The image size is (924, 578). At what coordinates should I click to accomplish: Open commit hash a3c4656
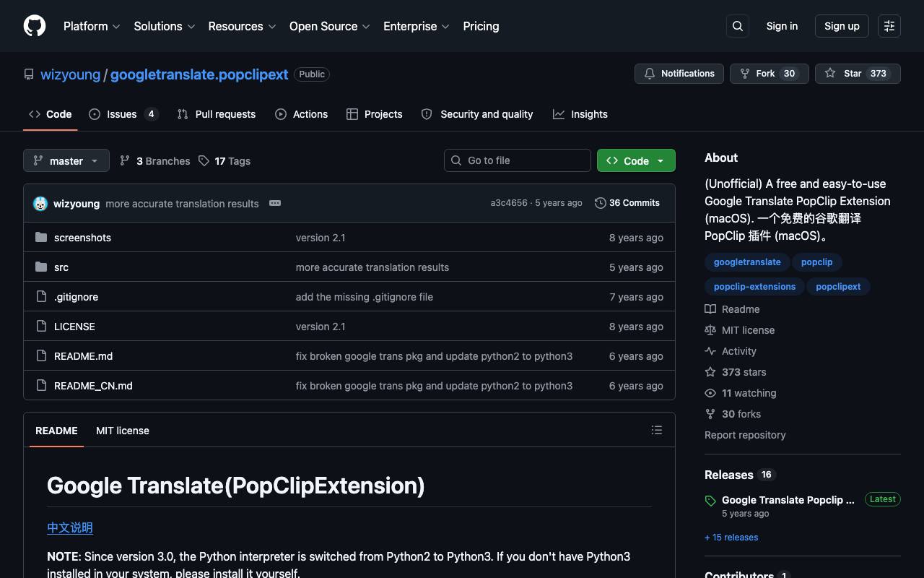tap(509, 203)
